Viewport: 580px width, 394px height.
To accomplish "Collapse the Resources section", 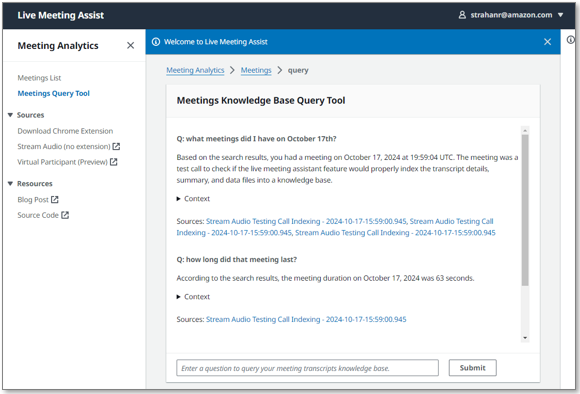I will click(x=10, y=183).
